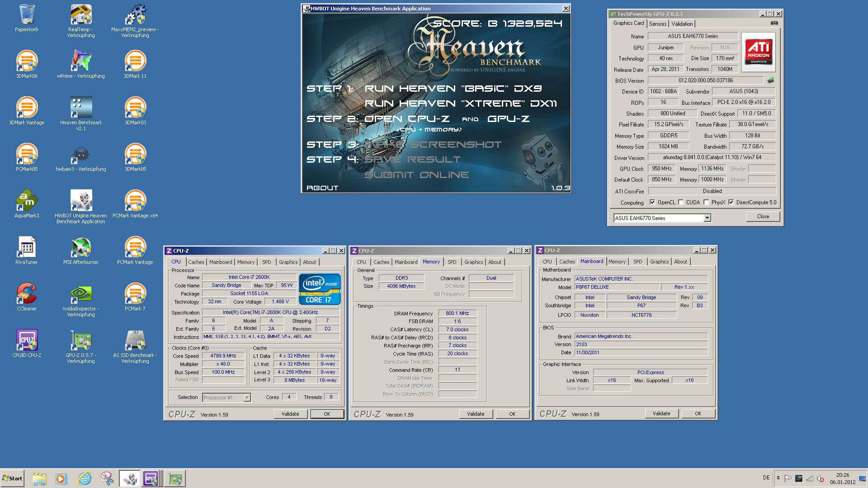Screen dimensions: 868x488
Task: Click Save Result in Heaven app
Action: 412,160
